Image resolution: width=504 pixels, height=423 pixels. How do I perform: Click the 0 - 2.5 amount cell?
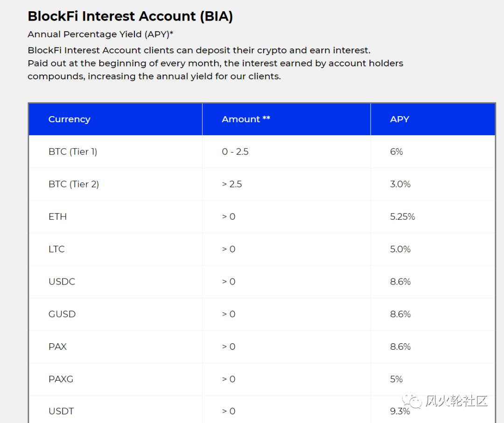coord(235,152)
